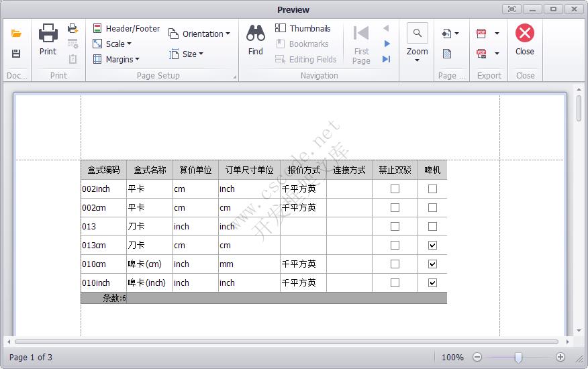Uncheck 啤机 checkbox for row 010cm
The height and width of the screenshot is (369, 588).
[432, 264]
